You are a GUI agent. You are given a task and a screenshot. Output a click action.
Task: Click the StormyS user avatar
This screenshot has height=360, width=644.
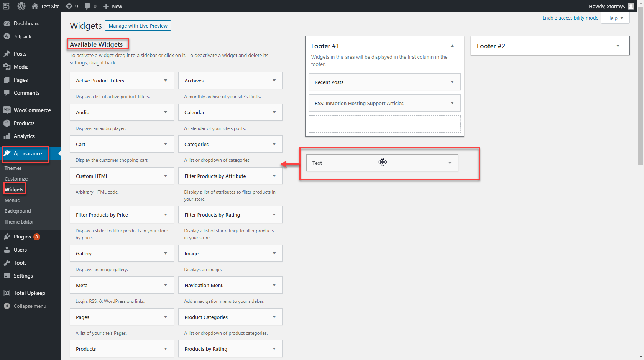click(x=631, y=6)
